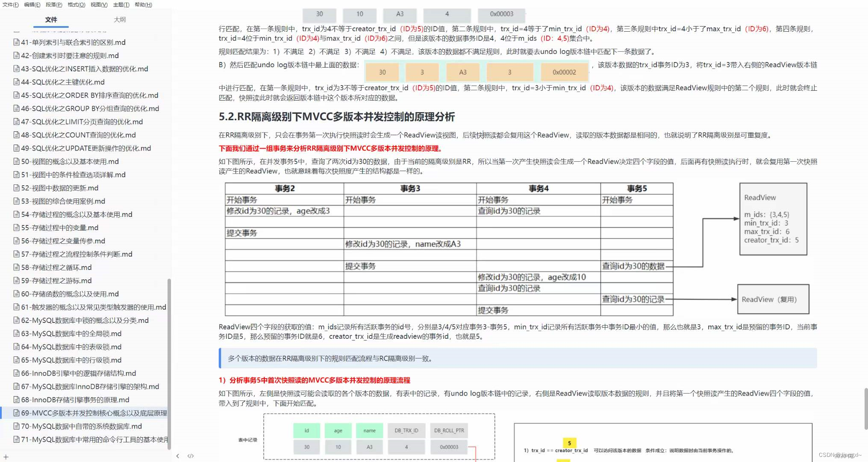Screen dimensions: 868x462
Task: Click the 事务4 header cell in table image
Action: click(x=538, y=189)
